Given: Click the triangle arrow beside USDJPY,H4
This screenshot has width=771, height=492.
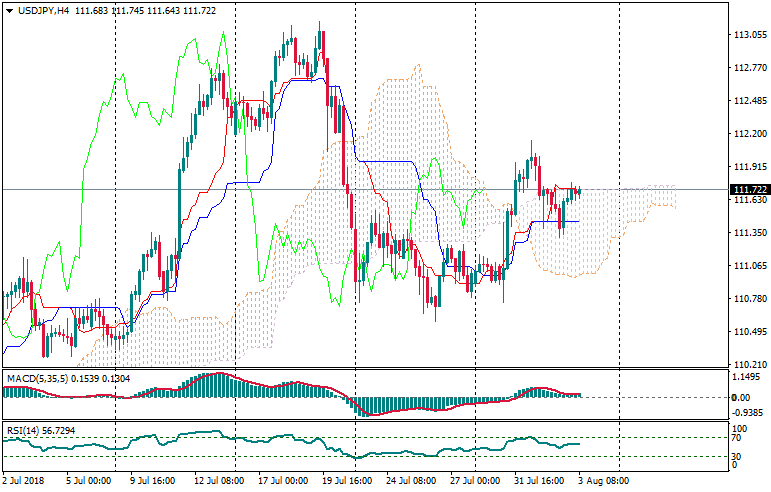Looking at the screenshot, I should [x=9, y=10].
